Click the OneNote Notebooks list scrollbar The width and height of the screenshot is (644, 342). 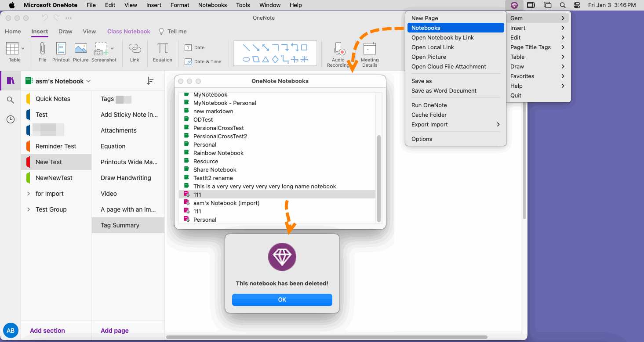point(379,178)
